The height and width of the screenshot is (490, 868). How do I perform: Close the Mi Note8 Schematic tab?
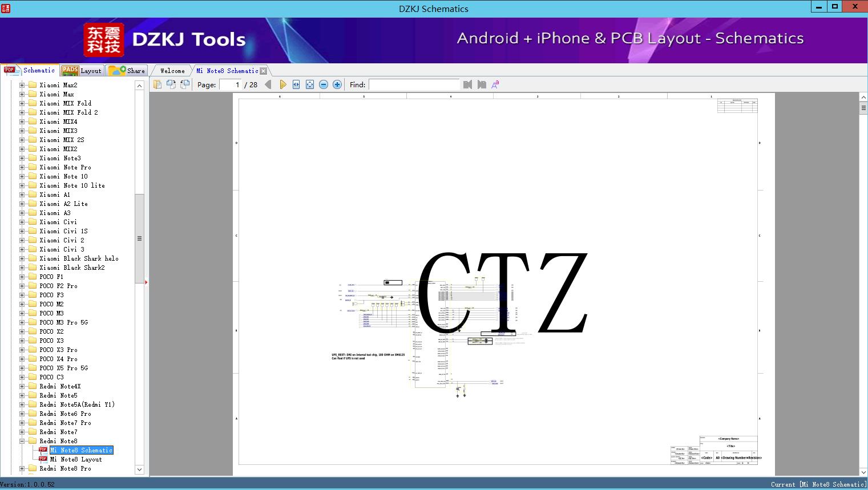click(264, 71)
